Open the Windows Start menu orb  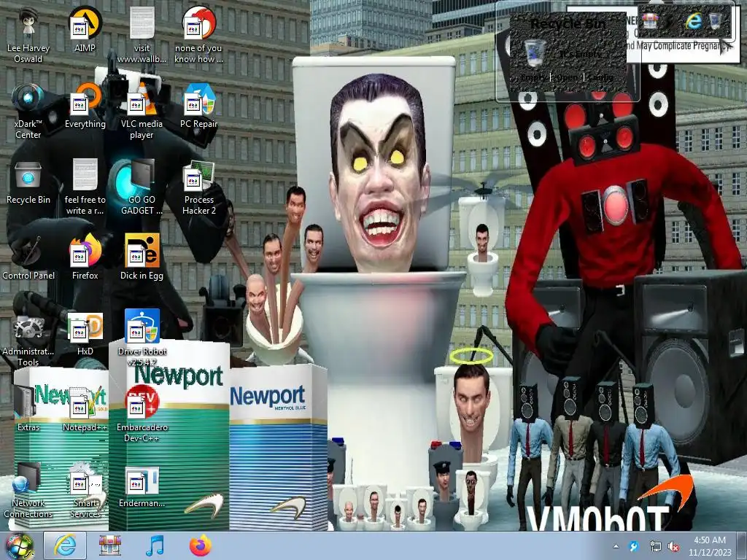point(19,545)
